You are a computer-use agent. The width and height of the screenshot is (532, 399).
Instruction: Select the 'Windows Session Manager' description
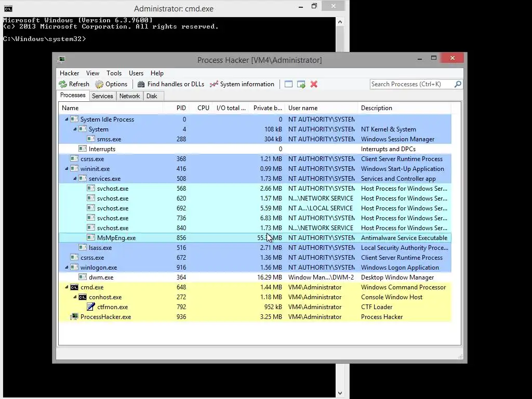point(397,139)
